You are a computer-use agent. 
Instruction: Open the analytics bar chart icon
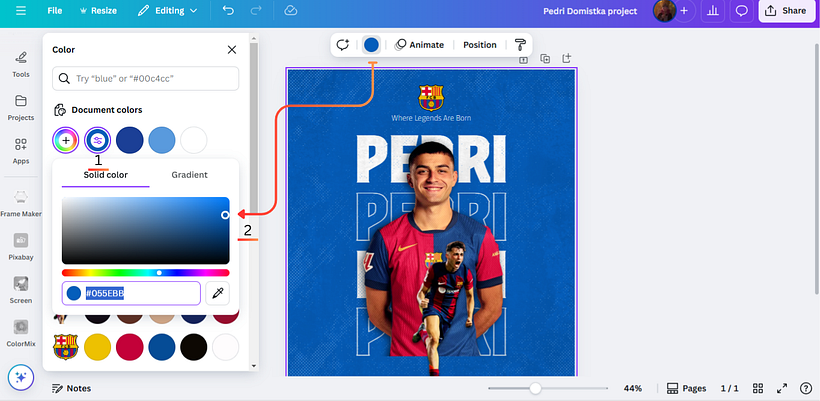[712, 11]
